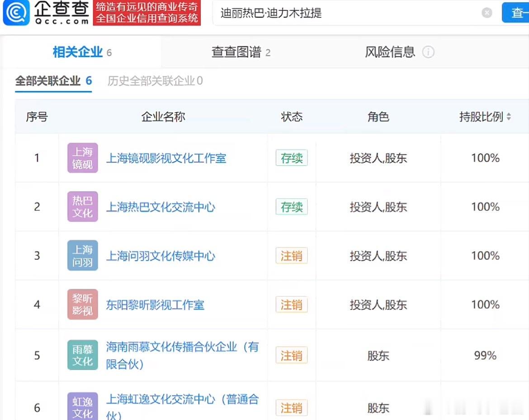Click the 注销 status tag for 东阳黎昕影视工作室
The height and width of the screenshot is (420, 529).
pyautogui.click(x=292, y=305)
